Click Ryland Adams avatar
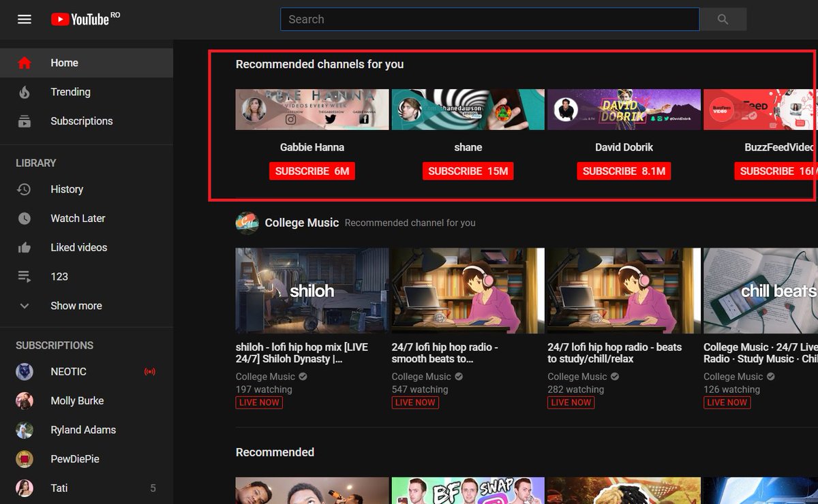 coord(25,430)
